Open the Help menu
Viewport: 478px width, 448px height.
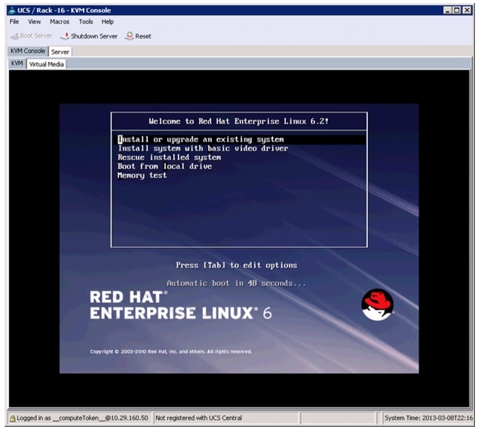[107, 22]
